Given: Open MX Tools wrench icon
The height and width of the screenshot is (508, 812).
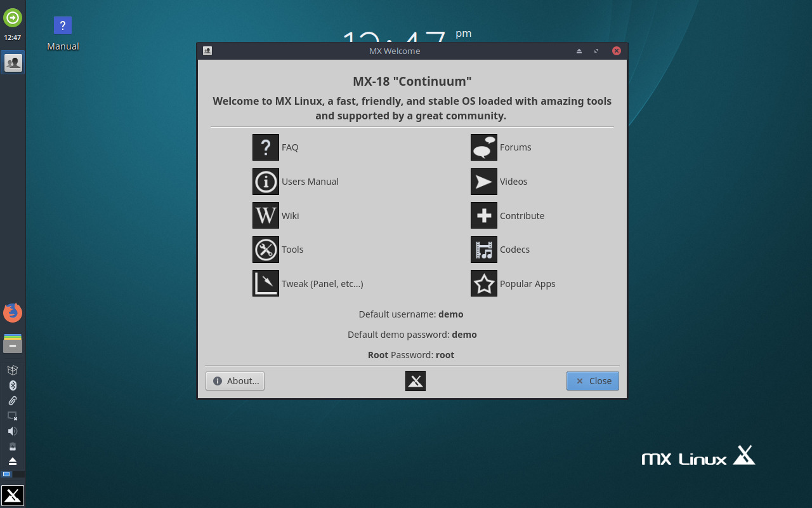Looking at the screenshot, I should (266, 250).
